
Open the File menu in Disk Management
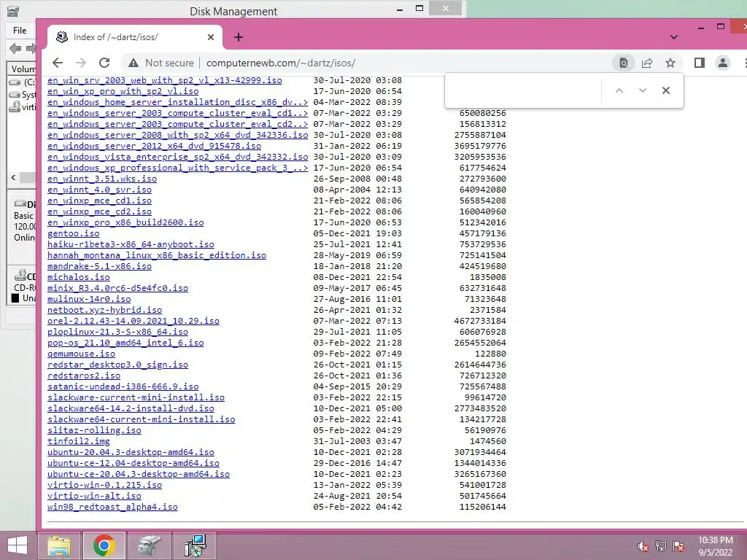point(20,31)
